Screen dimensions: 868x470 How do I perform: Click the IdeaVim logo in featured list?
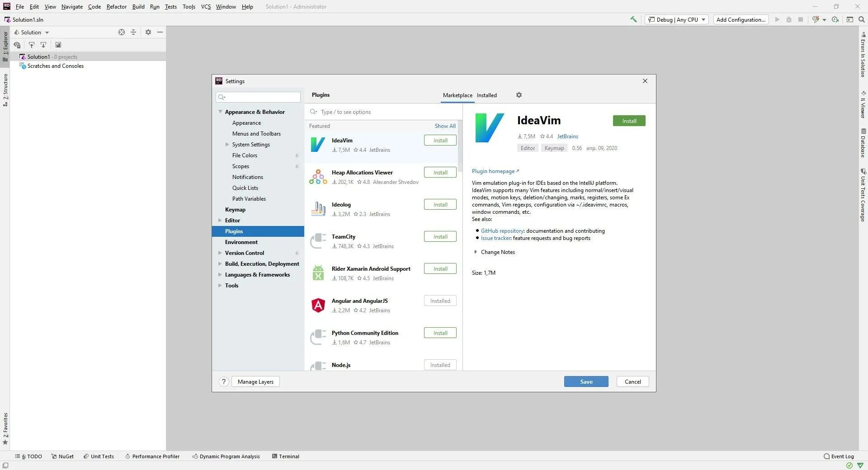coord(318,145)
